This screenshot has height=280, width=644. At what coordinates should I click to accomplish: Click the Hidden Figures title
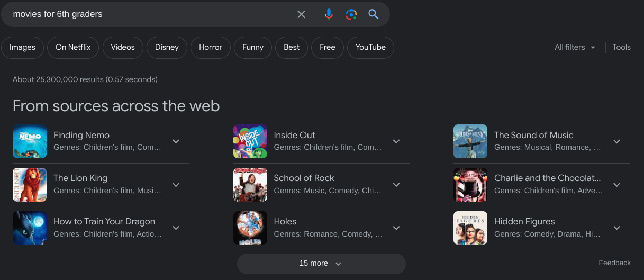(524, 222)
